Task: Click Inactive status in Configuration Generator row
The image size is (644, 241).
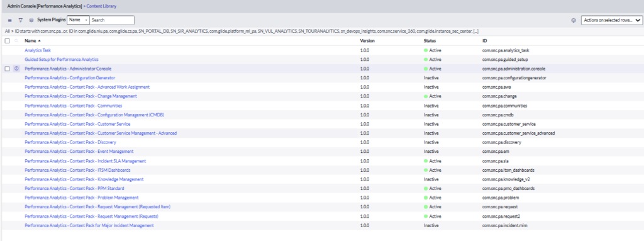Action: coord(431,78)
